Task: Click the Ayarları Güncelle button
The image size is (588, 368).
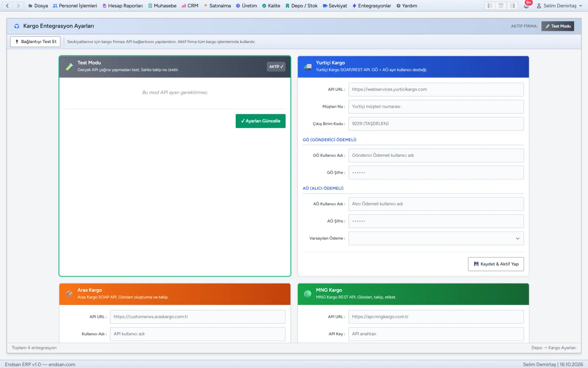Action: (x=261, y=121)
